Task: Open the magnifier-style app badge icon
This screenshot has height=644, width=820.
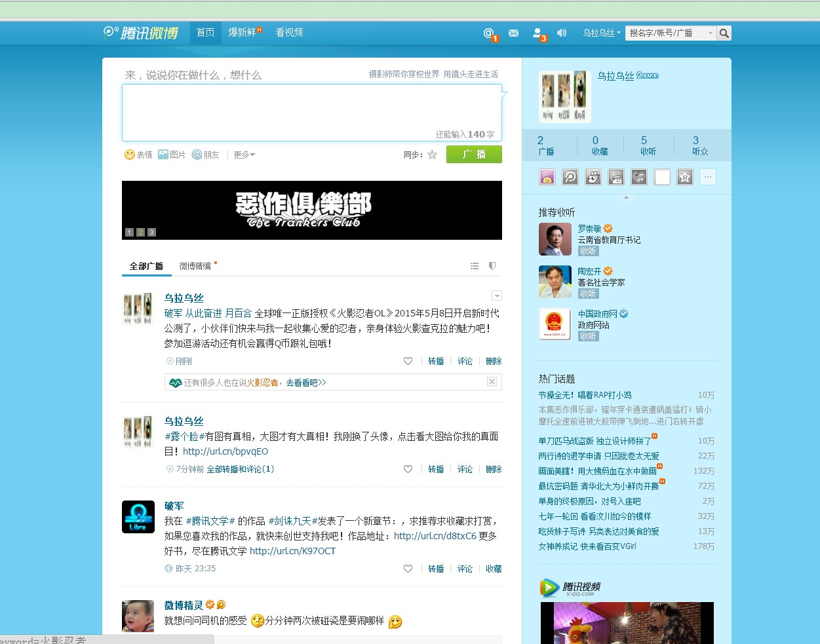Action: point(570,177)
